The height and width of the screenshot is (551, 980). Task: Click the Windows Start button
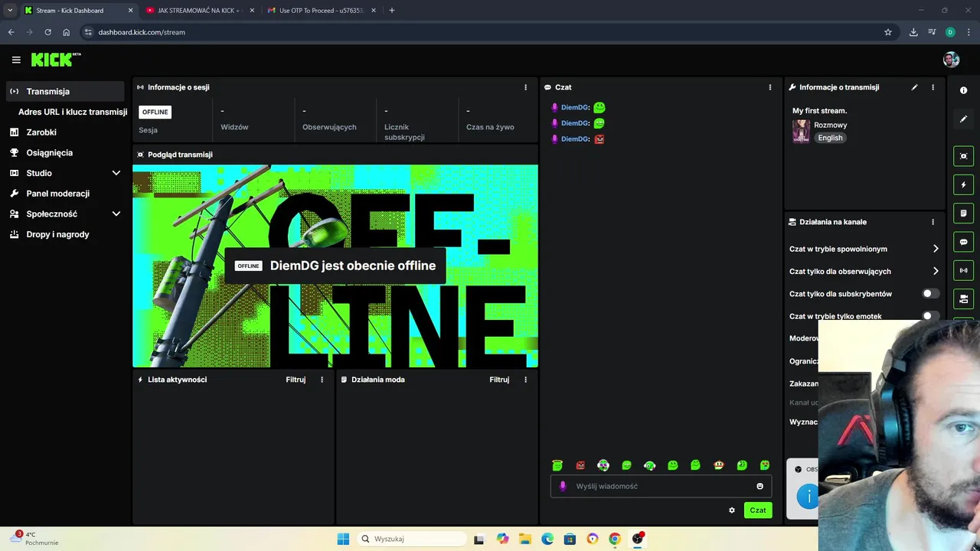click(x=343, y=539)
